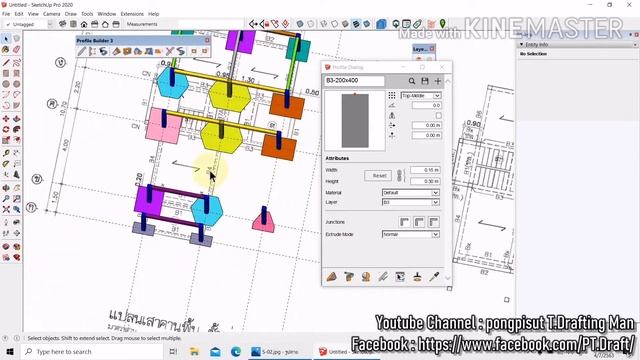The height and width of the screenshot is (360, 640).
Task: Click search icon in Profile Dialog
Action: [x=412, y=81]
